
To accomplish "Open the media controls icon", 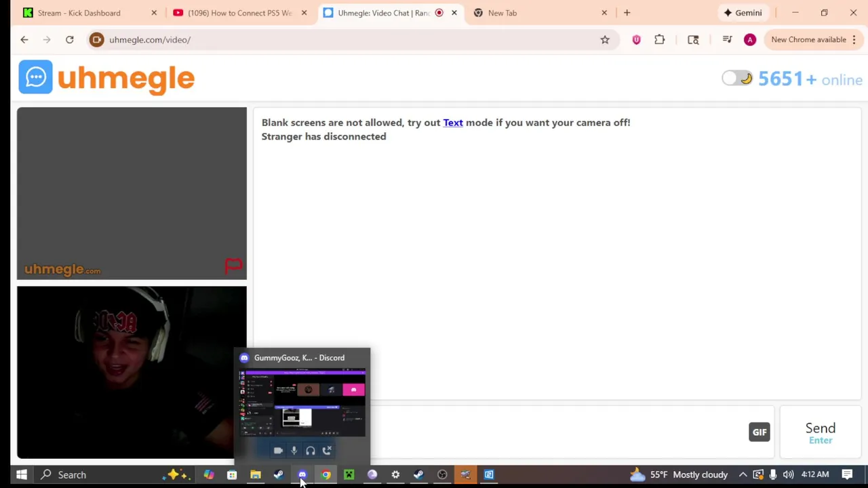I will 727,40.
